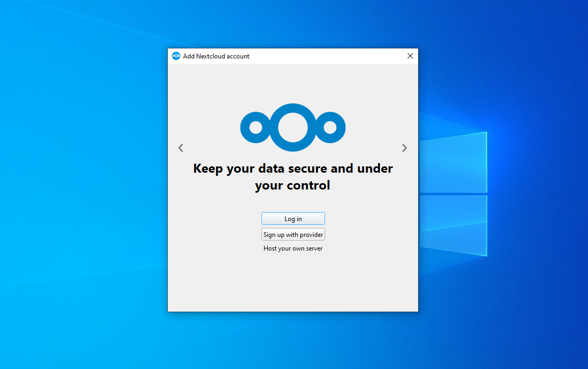This screenshot has height=369, width=588.
Task: Go to the previous slide with left chevron
Action: pos(181,148)
